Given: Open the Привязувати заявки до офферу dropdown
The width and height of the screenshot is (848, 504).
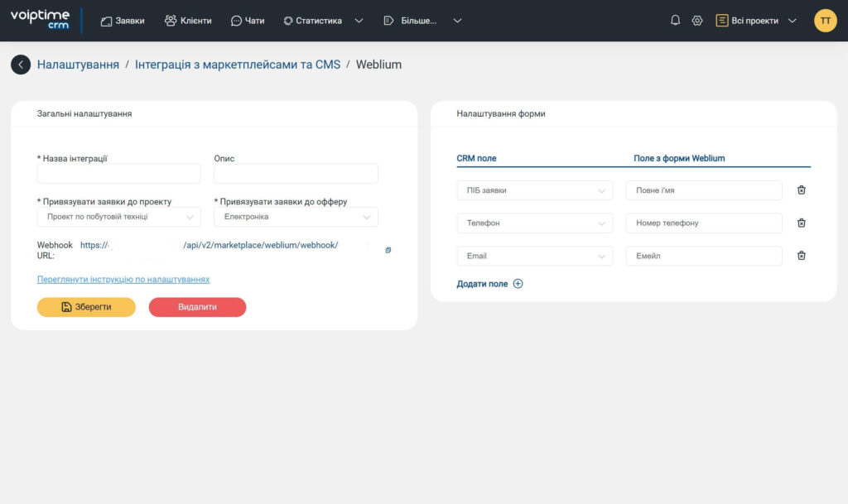Looking at the screenshot, I should click(296, 217).
